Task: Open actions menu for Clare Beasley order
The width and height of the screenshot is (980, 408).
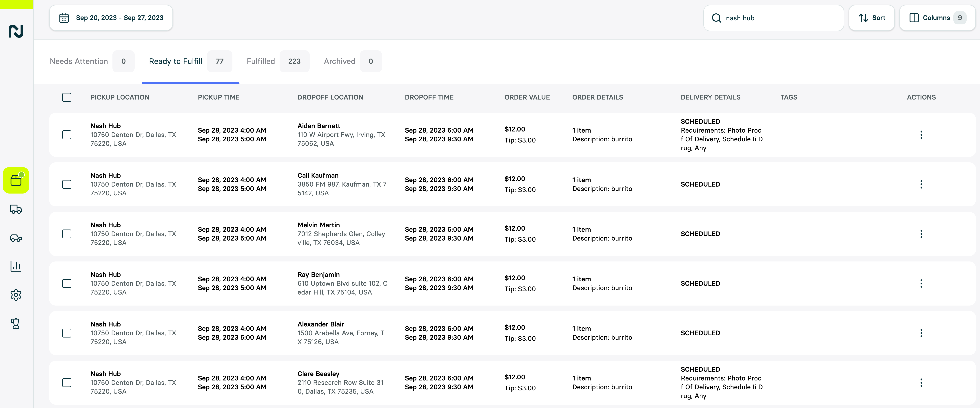Action: click(x=921, y=382)
